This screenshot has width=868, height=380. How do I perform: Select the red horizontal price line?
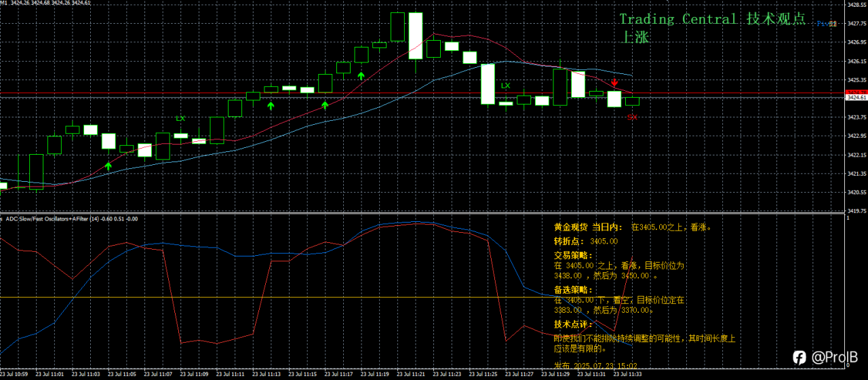tap(422, 92)
